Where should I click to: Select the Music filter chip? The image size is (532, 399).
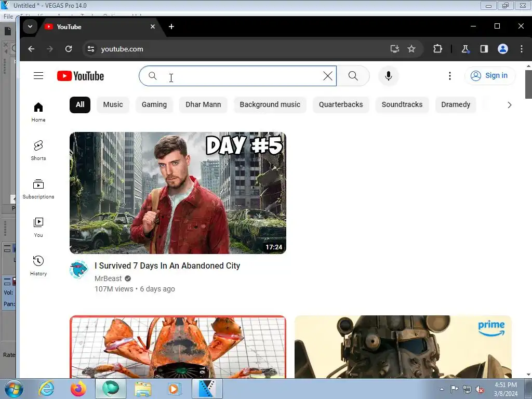tap(113, 104)
